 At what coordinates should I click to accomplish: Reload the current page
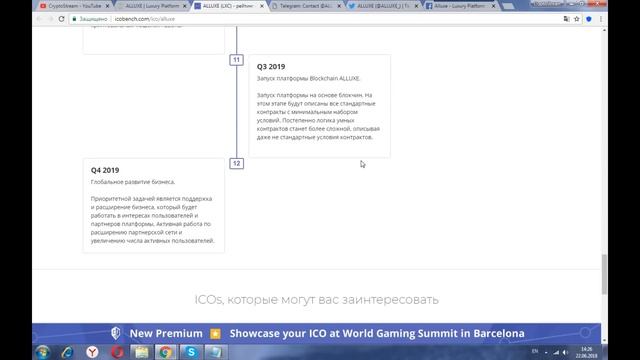tap(62, 19)
